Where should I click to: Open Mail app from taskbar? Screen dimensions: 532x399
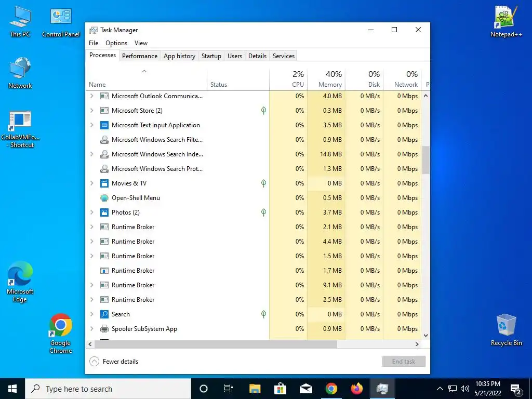305,389
